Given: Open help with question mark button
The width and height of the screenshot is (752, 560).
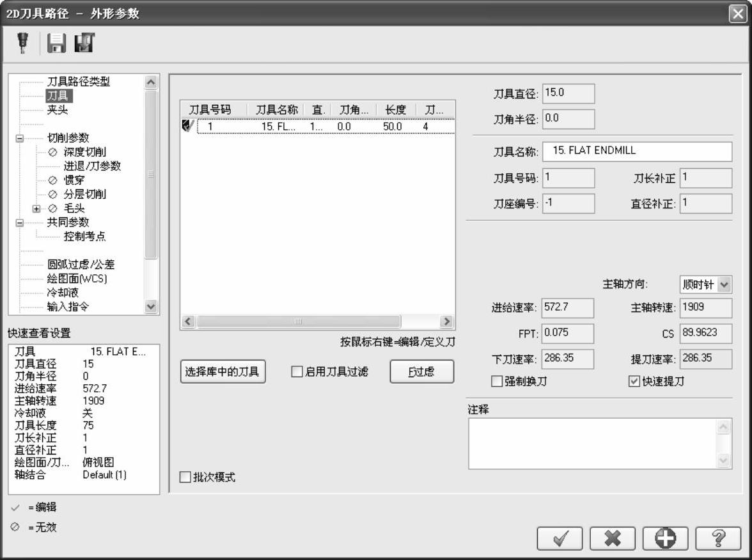Looking at the screenshot, I should [x=718, y=538].
